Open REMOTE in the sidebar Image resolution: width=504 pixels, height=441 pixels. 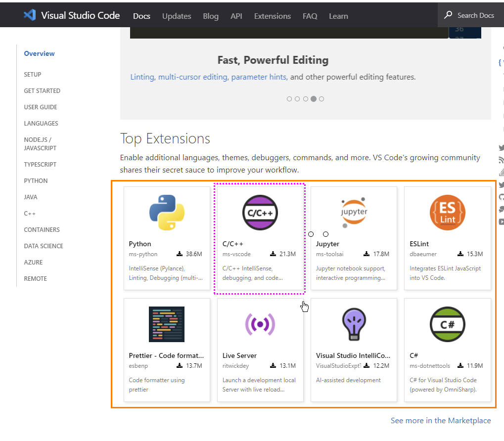[35, 279]
